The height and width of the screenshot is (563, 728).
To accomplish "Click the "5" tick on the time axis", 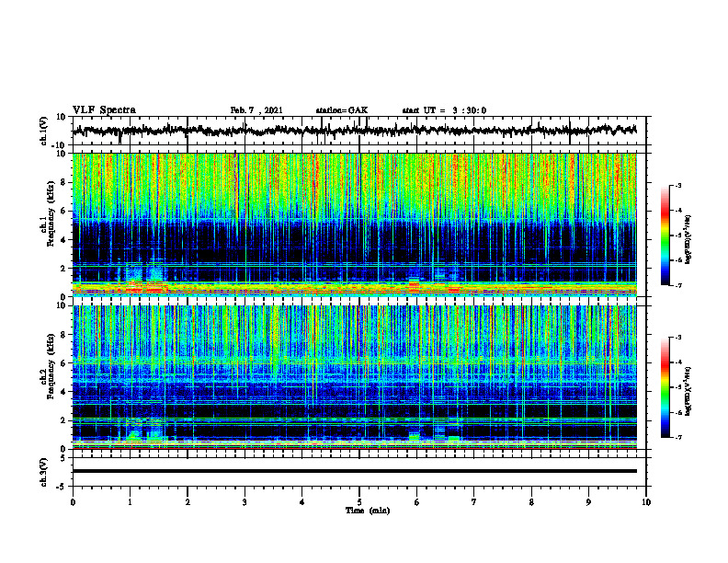I will click(x=359, y=502).
